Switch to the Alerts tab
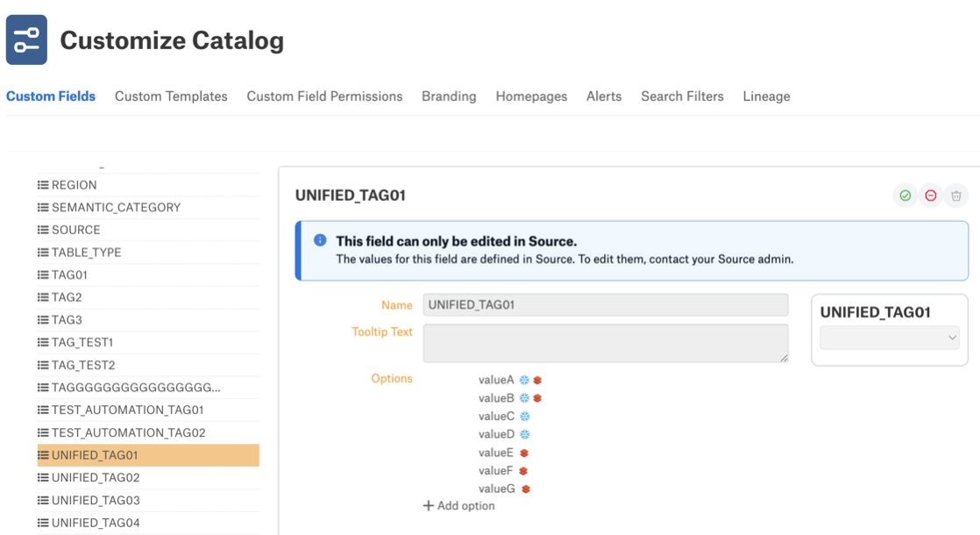980x535 pixels. click(604, 96)
